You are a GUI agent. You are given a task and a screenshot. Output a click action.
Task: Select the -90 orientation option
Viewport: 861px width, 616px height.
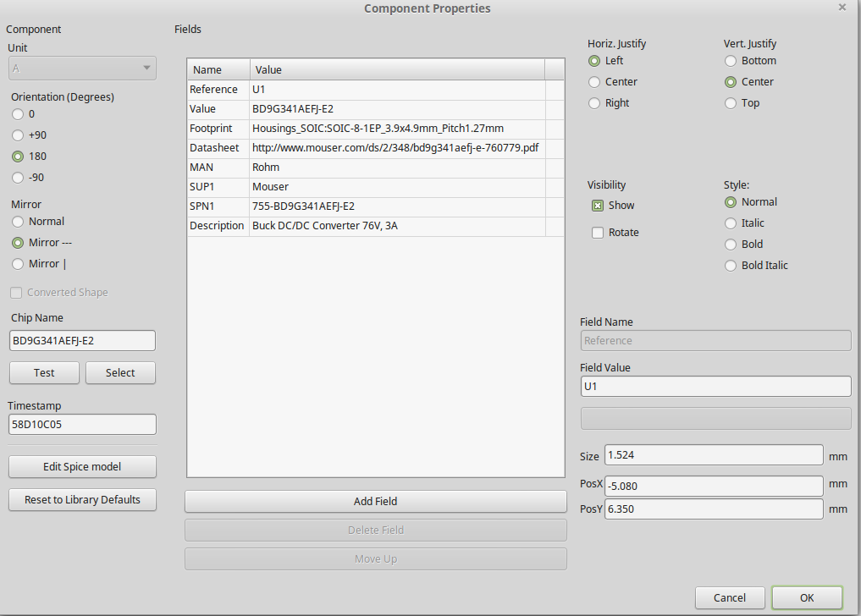point(18,178)
